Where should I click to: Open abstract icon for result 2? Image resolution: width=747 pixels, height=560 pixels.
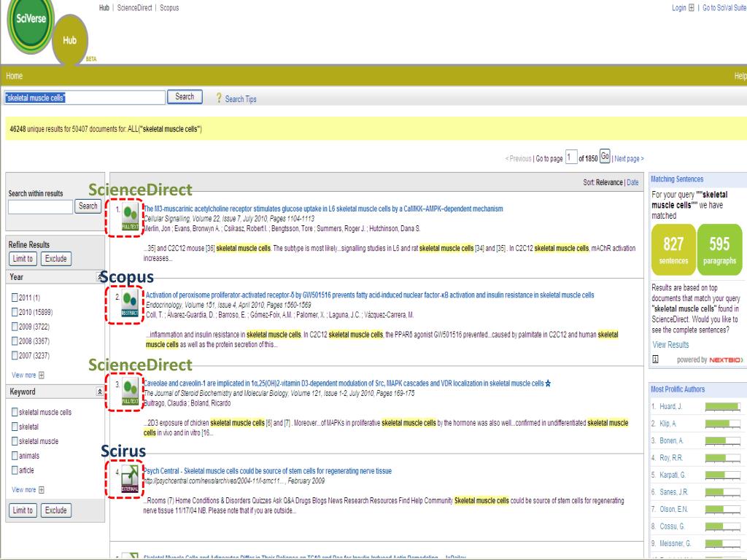click(130, 304)
